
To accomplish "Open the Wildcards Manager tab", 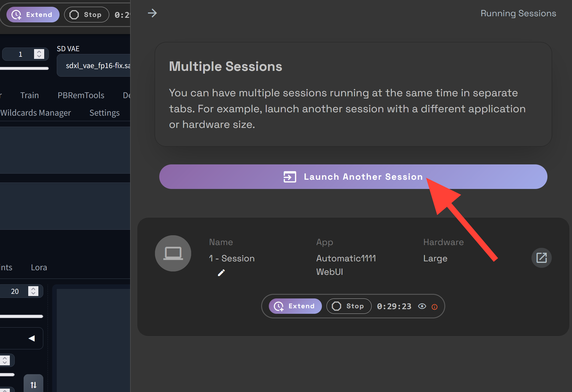I will [x=35, y=113].
